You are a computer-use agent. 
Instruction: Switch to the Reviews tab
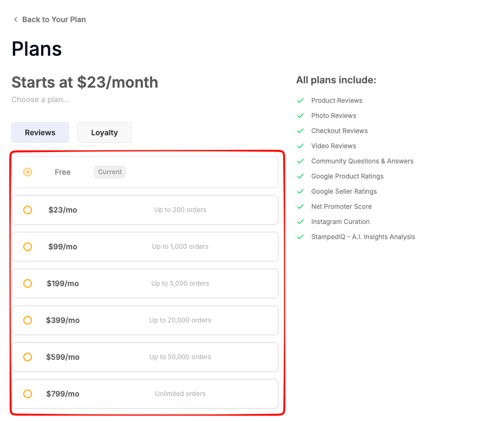40,133
